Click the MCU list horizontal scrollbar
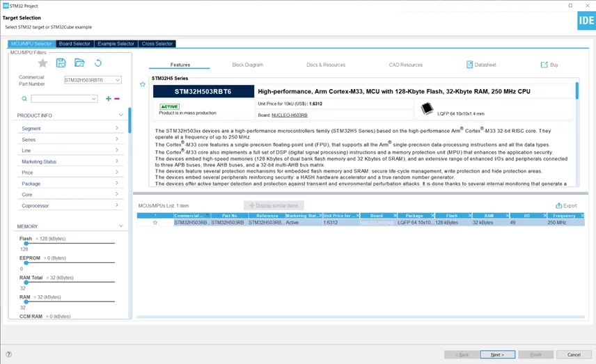596x364 pixels. pos(361,317)
